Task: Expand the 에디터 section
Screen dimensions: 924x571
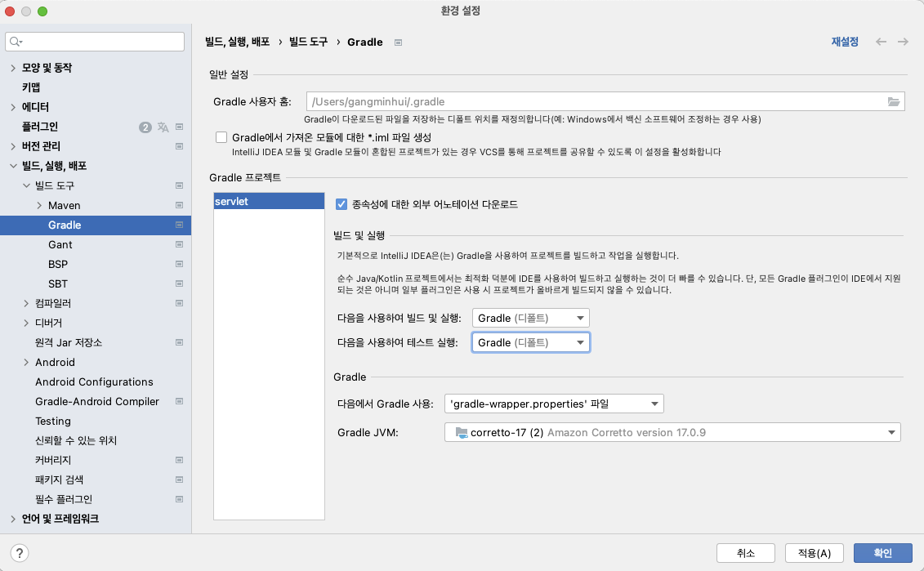Action: (13, 107)
